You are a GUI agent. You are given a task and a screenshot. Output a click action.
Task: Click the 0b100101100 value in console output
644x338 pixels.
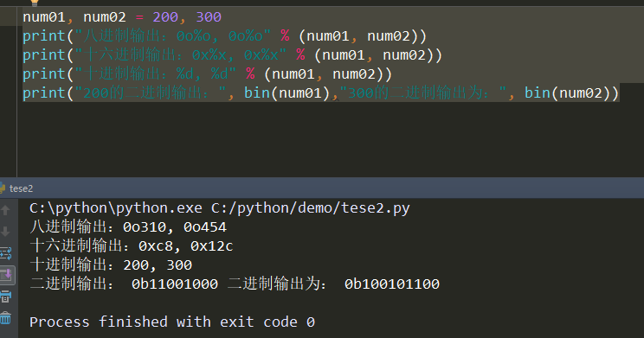tap(392, 284)
